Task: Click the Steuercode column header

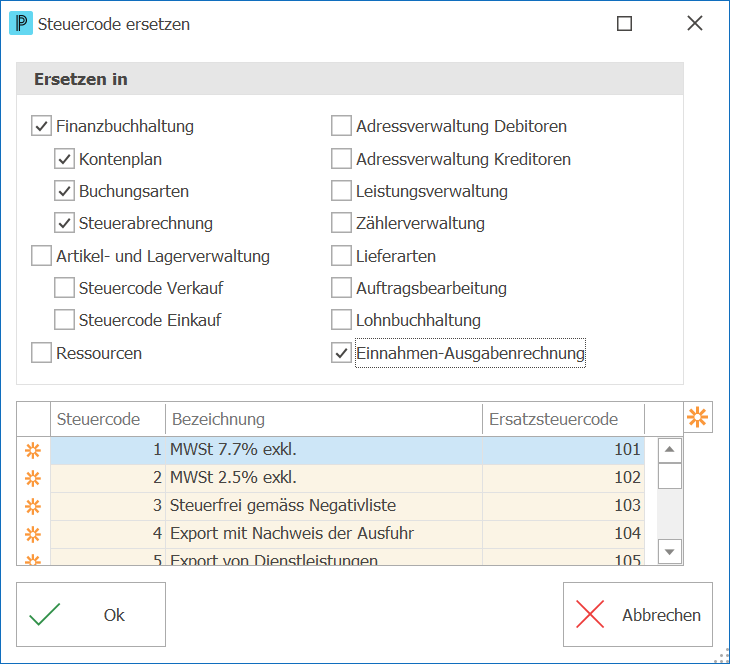Action: tap(108, 419)
